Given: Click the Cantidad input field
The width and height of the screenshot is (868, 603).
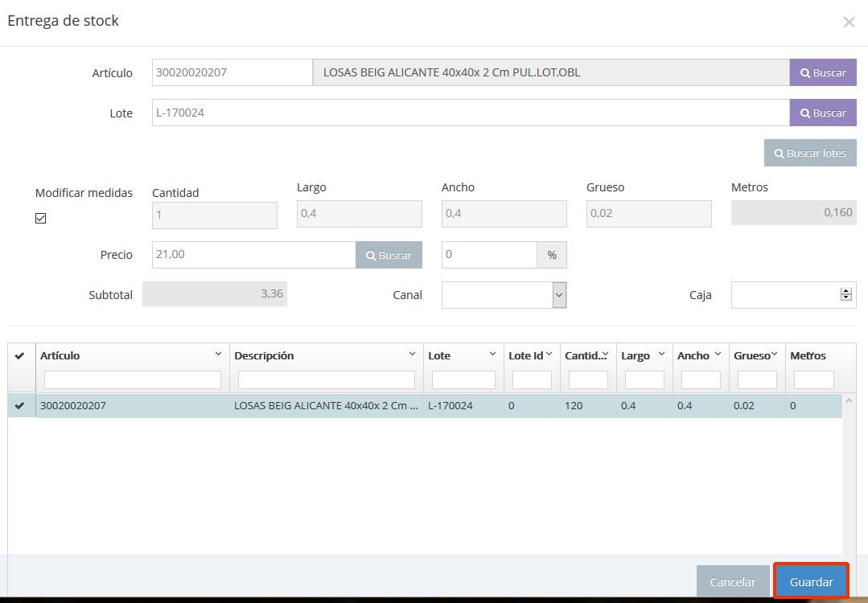Looking at the screenshot, I should [215, 215].
